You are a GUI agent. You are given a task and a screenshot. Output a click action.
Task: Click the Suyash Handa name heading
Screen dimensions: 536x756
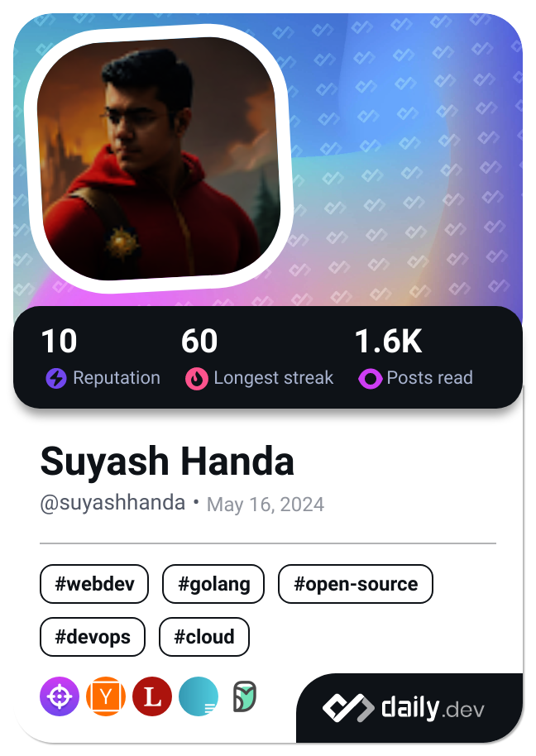[x=167, y=462]
